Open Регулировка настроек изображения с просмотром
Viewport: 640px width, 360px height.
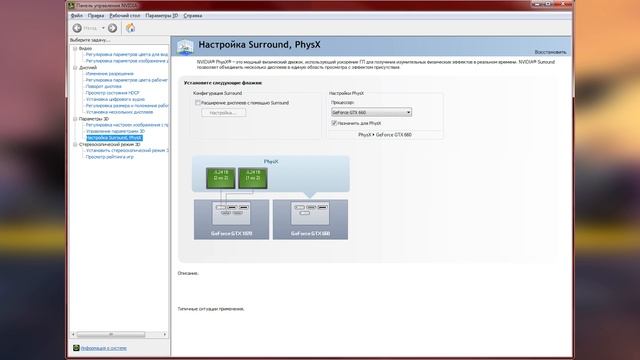tap(127, 125)
